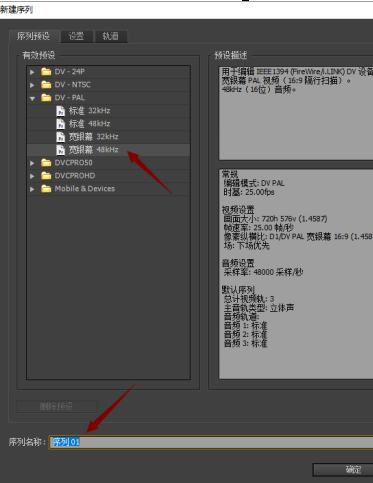Collapse the DV - PAL folder arrow
373x483 pixels.
click(x=32, y=98)
